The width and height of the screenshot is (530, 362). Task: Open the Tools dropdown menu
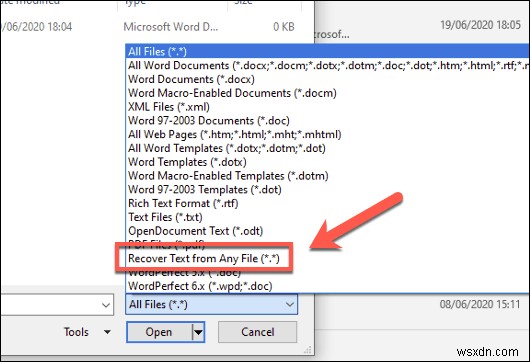[x=87, y=332]
